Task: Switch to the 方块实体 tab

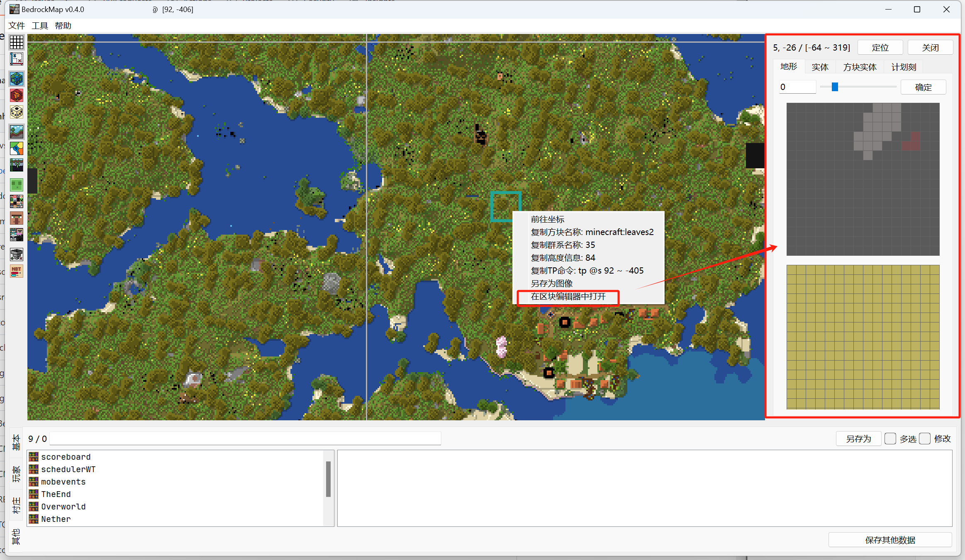Action: pos(860,67)
